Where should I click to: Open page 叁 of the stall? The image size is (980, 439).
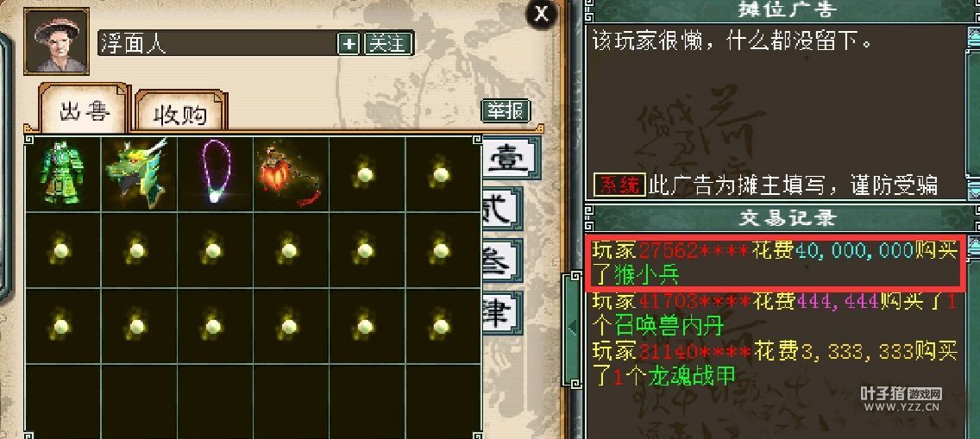(502, 262)
